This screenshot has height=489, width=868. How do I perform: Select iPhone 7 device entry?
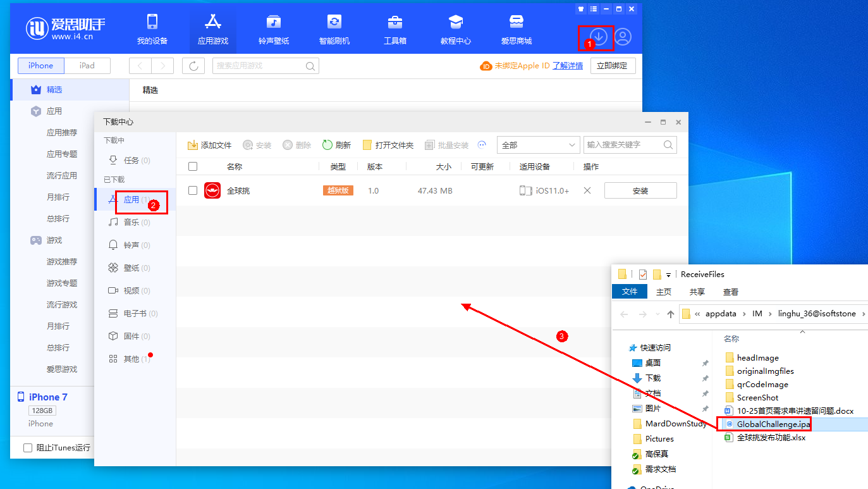48,397
